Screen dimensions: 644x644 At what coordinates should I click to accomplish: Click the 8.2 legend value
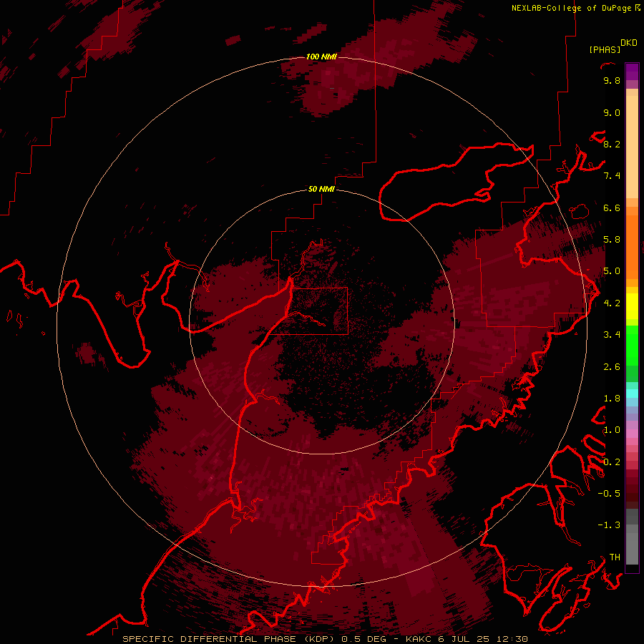612,144
